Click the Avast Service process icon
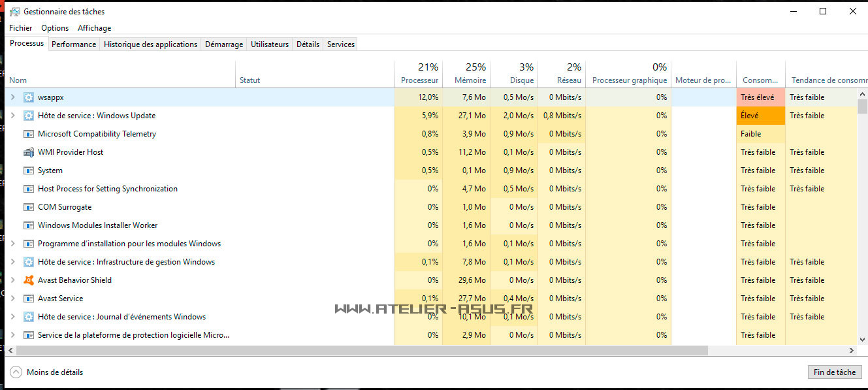868x390 pixels. pos(28,299)
